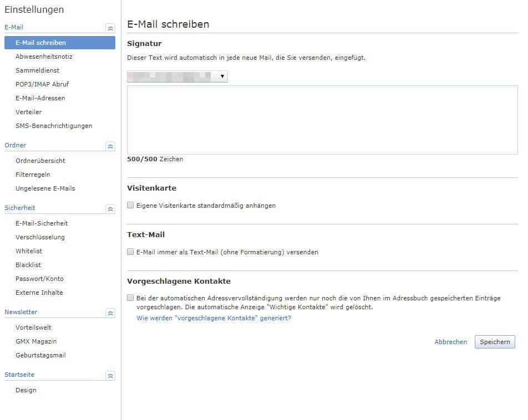528x420 pixels.
Task: Collapse the Ordner section chevron
Action: [x=110, y=146]
